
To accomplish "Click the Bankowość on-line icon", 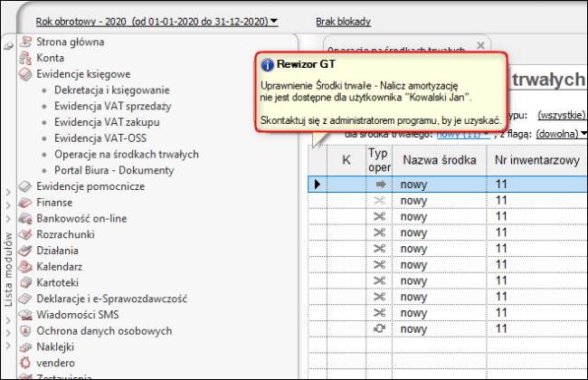I will 25,218.
